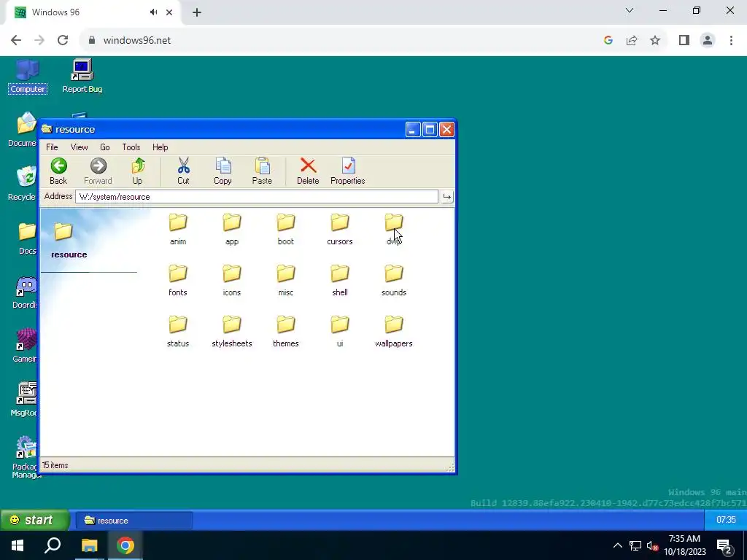
Task: Bookmark this tab with star icon
Action: tap(655, 41)
